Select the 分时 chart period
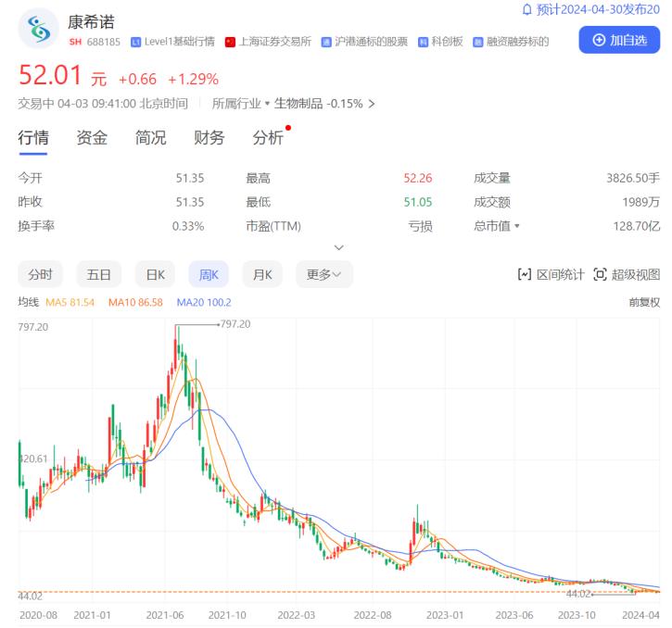The image size is (672, 628). tap(40, 274)
